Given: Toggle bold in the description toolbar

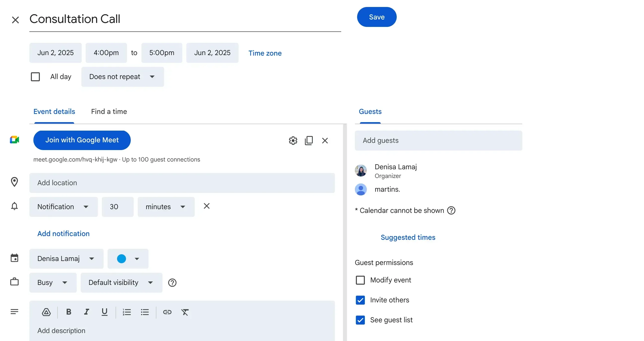Looking at the screenshot, I should click(x=68, y=312).
